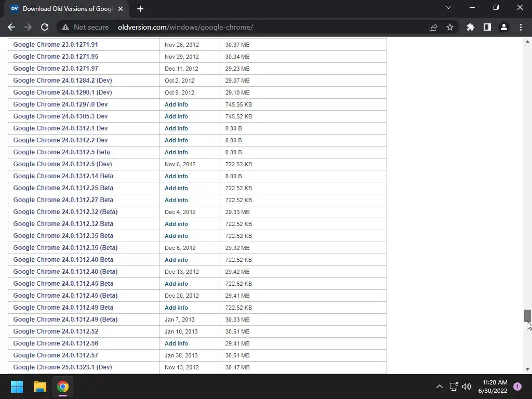Screen dimensions: 532x399
Task: Add info for Chrome 24.0.1312.40 Beta
Action: coord(176,260)
